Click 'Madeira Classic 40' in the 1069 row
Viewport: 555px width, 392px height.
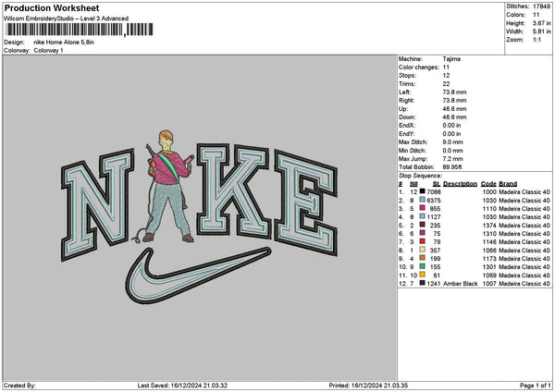click(524, 276)
